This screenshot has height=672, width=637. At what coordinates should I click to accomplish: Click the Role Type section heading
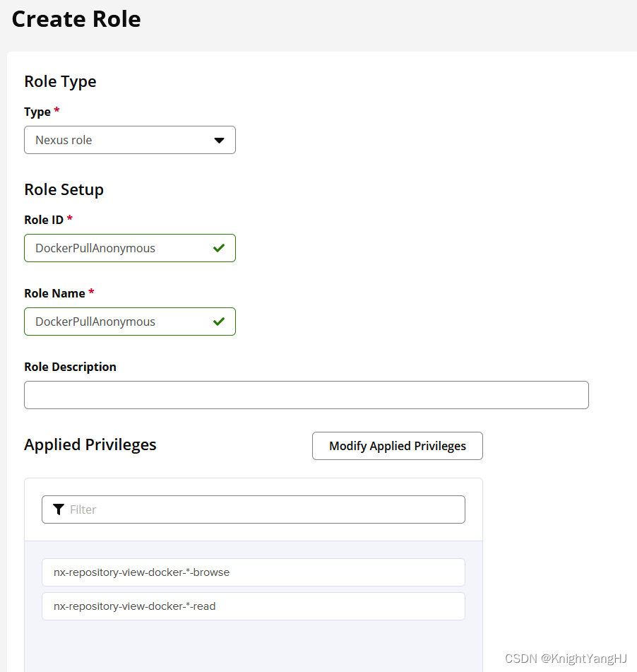61,82
